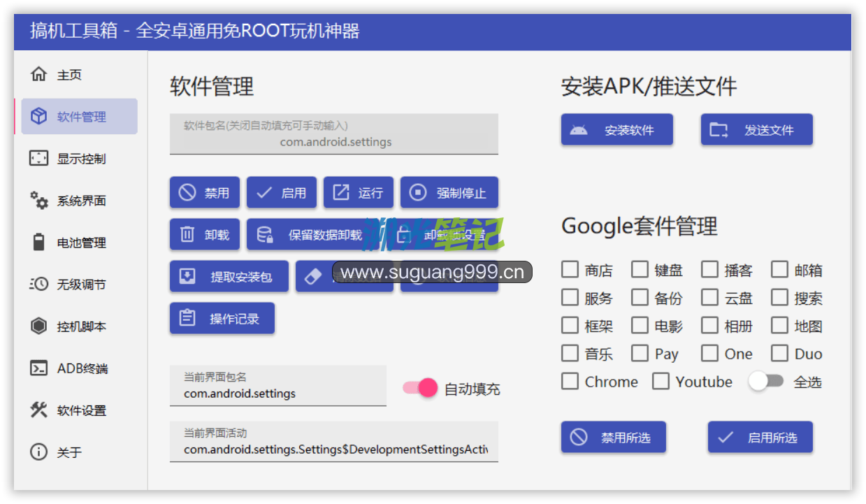The width and height of the screenshot is (866, 504).
Task: Open the 显示控制 sidebar menu
Action: (80, 159)
